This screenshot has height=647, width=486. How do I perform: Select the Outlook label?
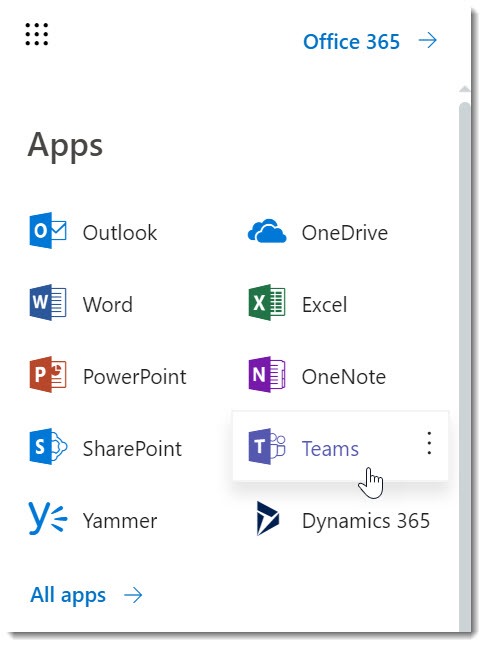(x=120, y=232)
